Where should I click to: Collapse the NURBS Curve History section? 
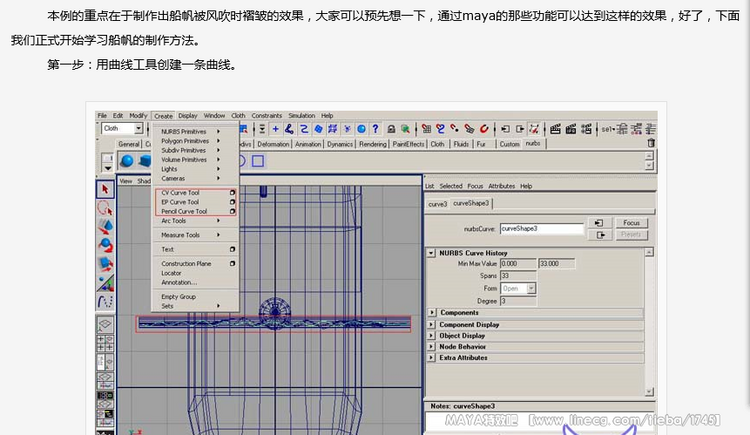432,253
